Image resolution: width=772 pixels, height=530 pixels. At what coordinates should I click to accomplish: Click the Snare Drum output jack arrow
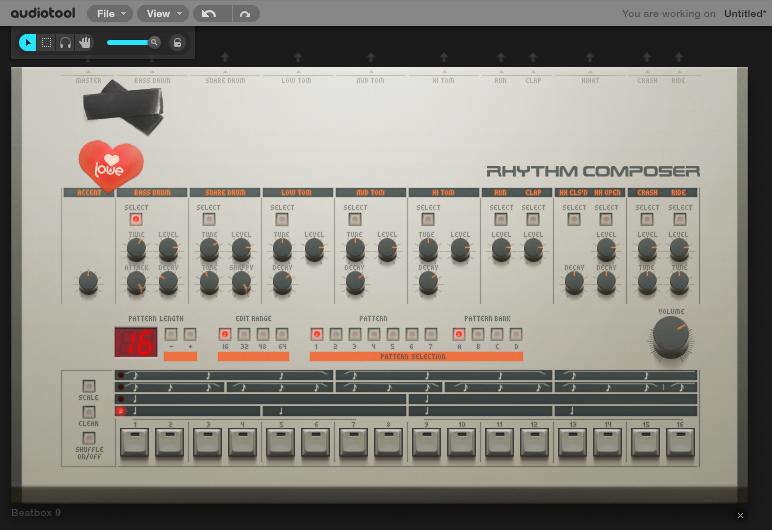[225, 58]
